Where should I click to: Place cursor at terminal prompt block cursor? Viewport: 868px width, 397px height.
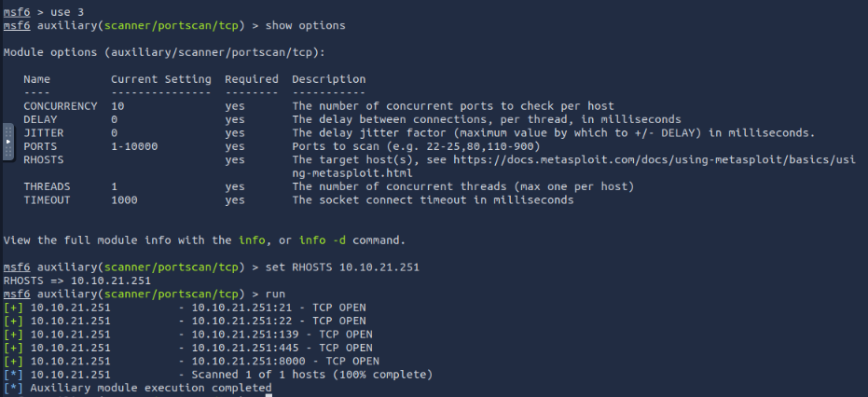click(x=269, y=395)
